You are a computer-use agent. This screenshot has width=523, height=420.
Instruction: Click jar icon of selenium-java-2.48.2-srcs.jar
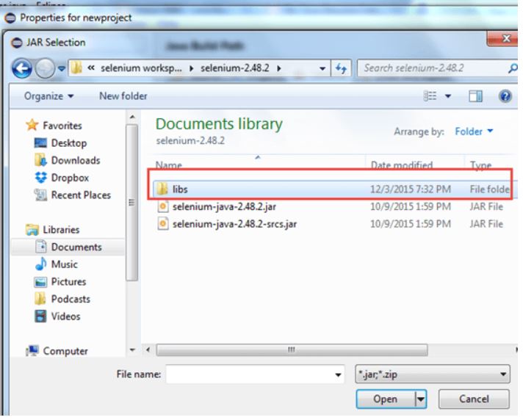click(163, 224)
